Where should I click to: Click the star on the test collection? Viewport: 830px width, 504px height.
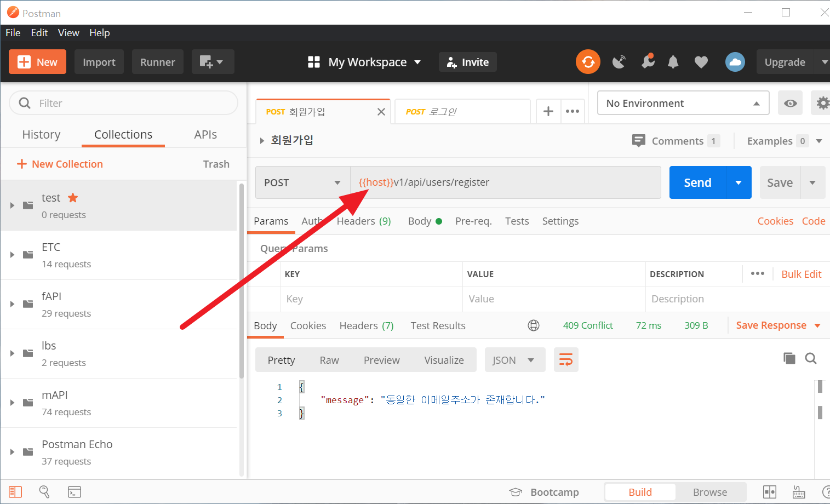73,198
